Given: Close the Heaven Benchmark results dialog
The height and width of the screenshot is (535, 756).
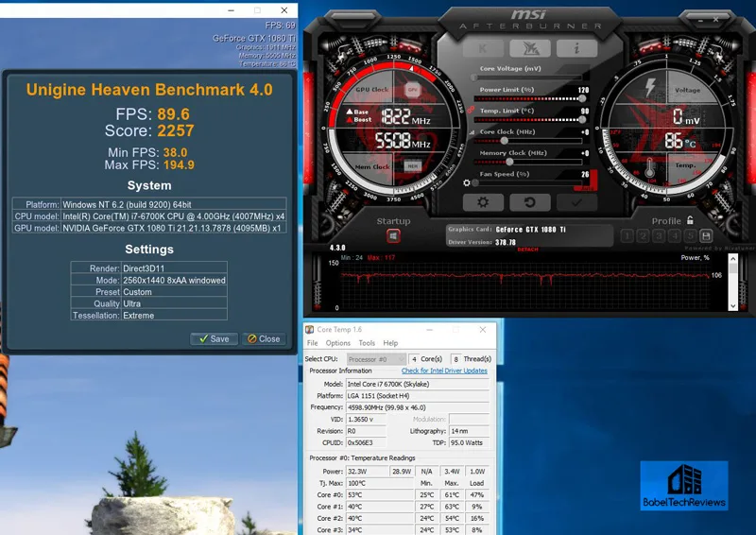Looking at the screenshot, I should point(264,338).
